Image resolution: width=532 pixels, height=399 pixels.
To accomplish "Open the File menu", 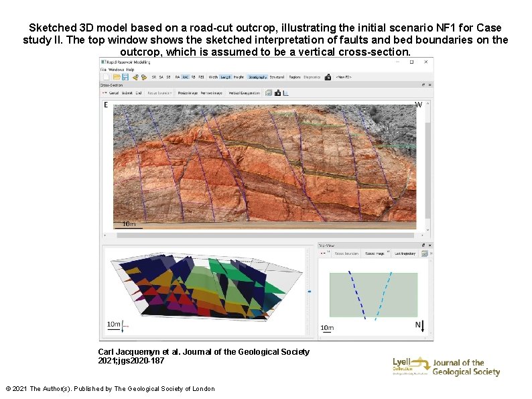I will (103, 70).
